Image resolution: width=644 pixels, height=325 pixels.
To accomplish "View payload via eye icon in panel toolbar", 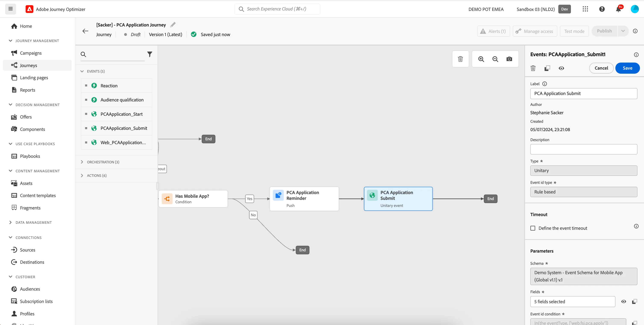I will pyautogui.click(x=562, y=68).
